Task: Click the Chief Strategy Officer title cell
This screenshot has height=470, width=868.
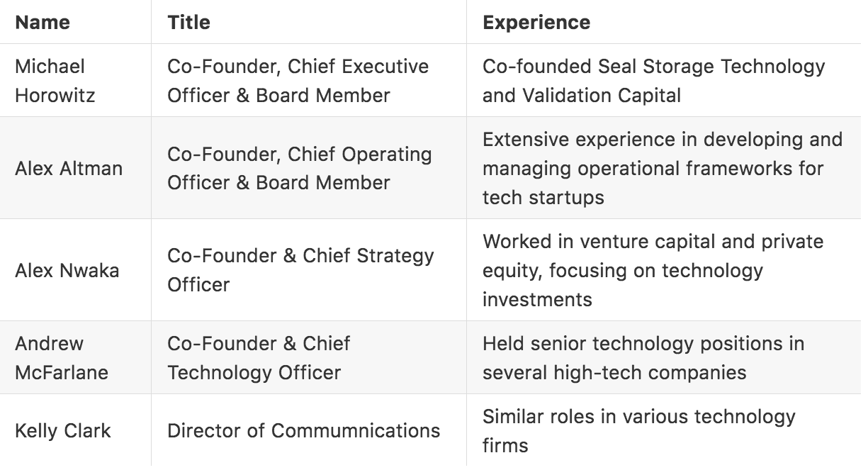Action: click(x=300, y=270)
